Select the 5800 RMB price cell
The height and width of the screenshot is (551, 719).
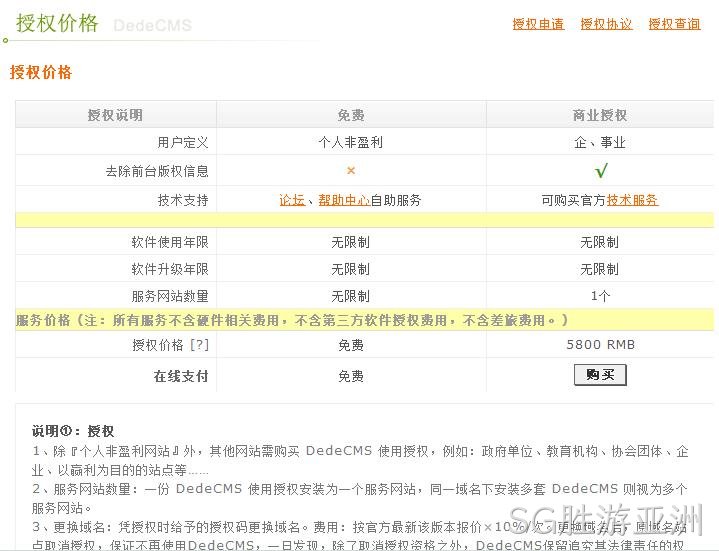tap(600, 345)
